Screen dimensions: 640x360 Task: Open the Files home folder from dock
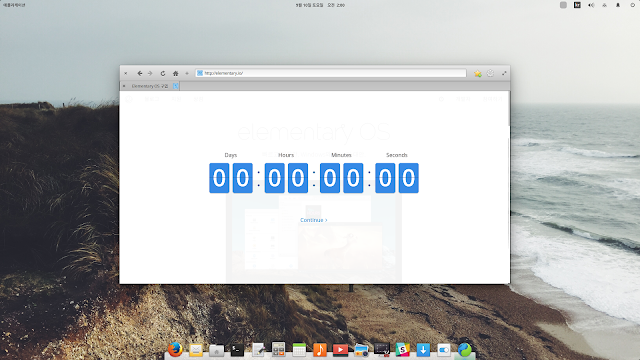click(x=216, y=350)
